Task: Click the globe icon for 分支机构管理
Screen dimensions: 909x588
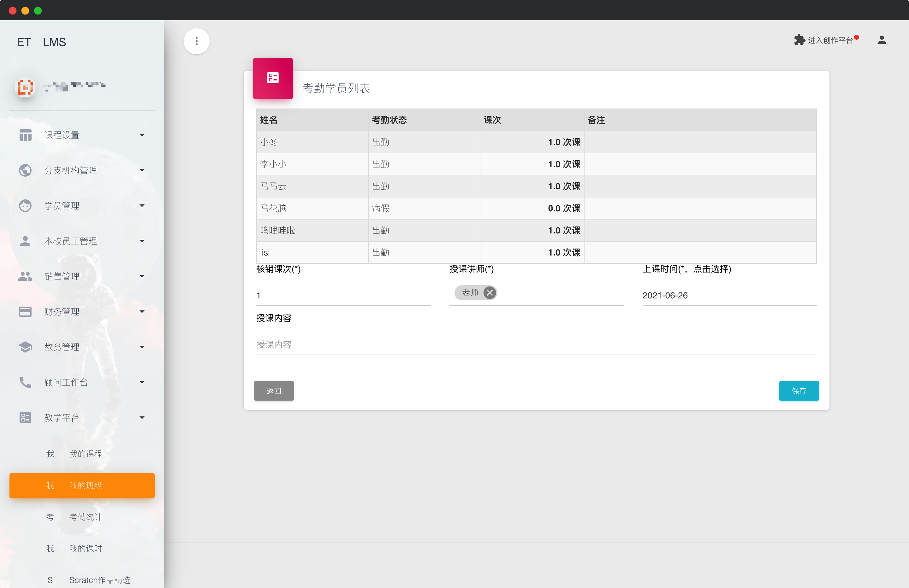Action: 25,170
